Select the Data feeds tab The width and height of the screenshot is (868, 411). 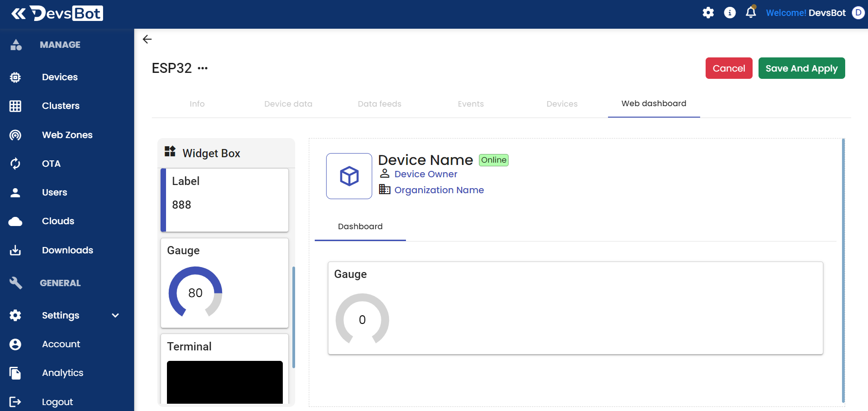[379, 104]
